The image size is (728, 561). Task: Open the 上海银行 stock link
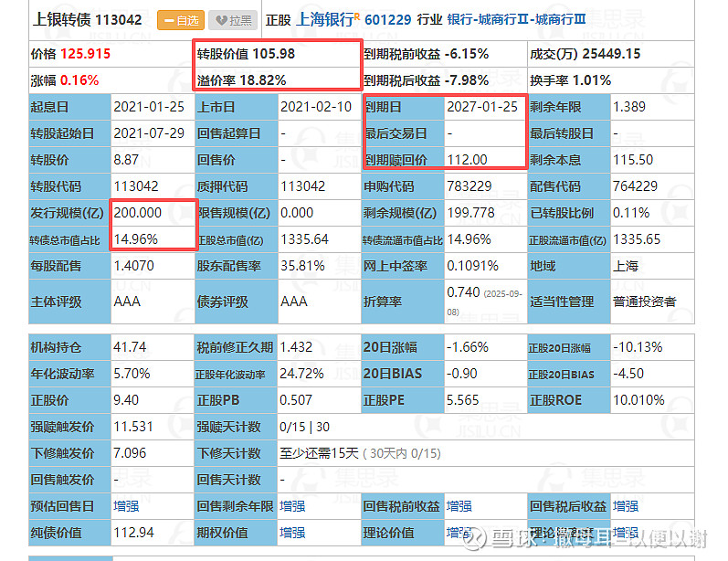(x=323, y=18)
